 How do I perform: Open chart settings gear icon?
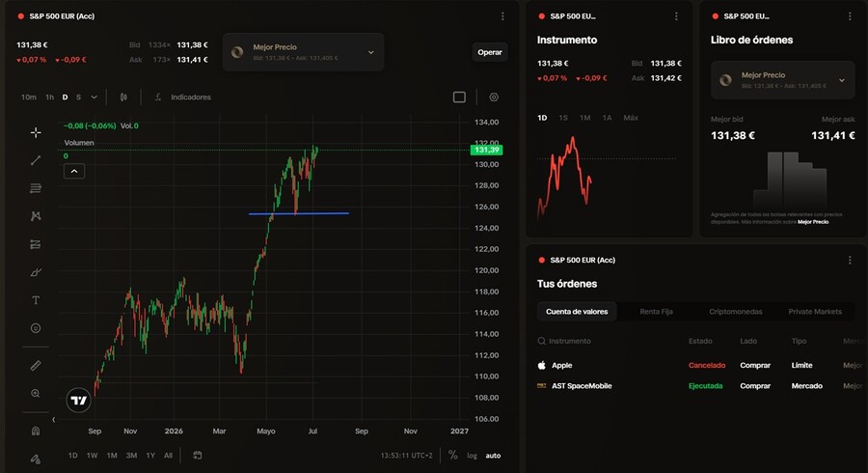(494, 97)
